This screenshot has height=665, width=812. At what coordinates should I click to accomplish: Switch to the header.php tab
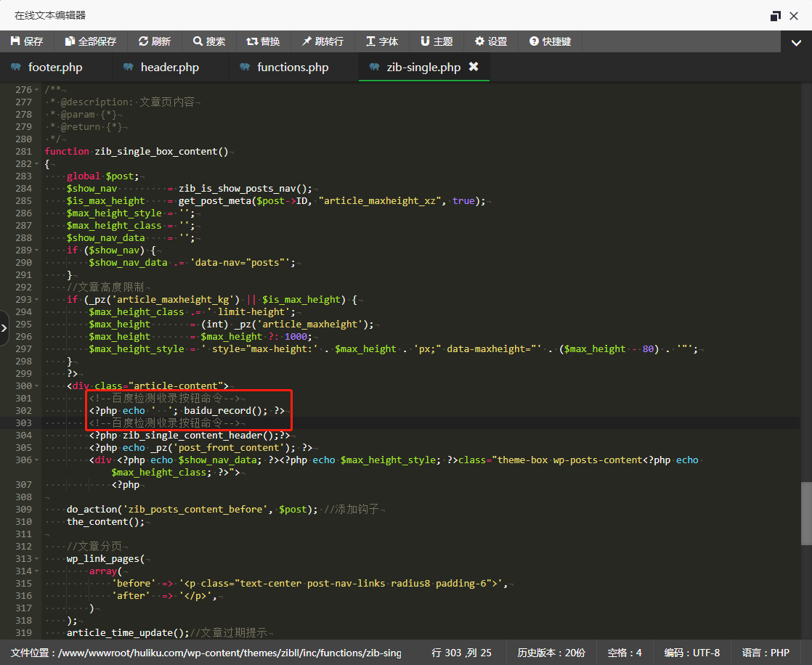point(169,68)
